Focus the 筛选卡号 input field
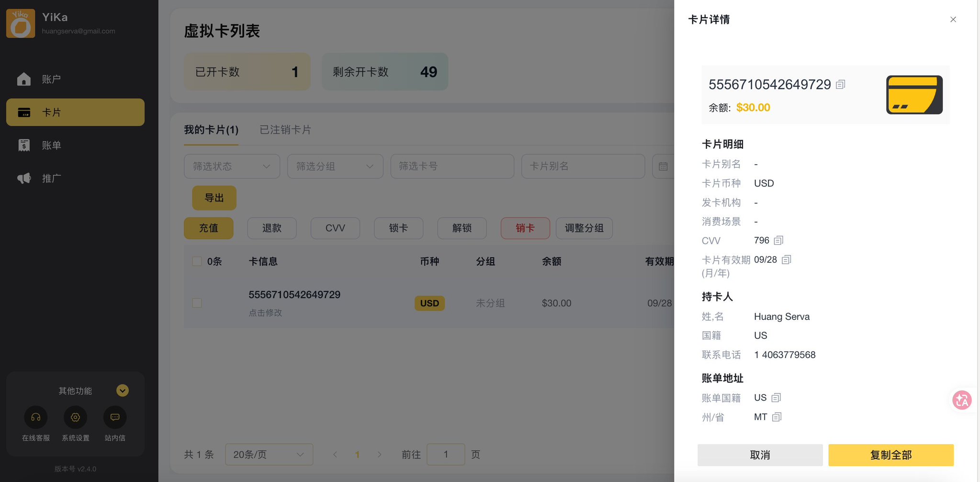 pos(452,167)
